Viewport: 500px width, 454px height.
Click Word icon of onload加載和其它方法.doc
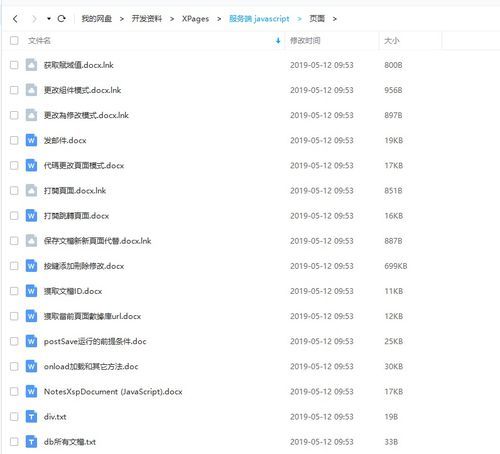click(31, 366)
